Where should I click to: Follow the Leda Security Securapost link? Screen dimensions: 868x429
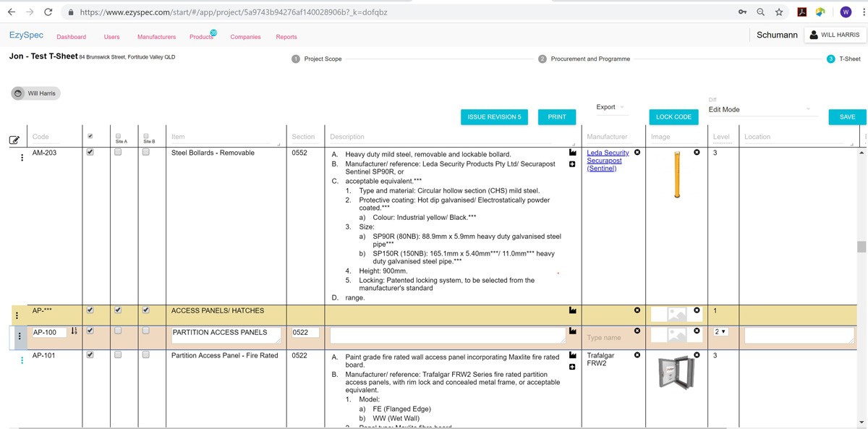pyautogui.click(x=608, y=161)
